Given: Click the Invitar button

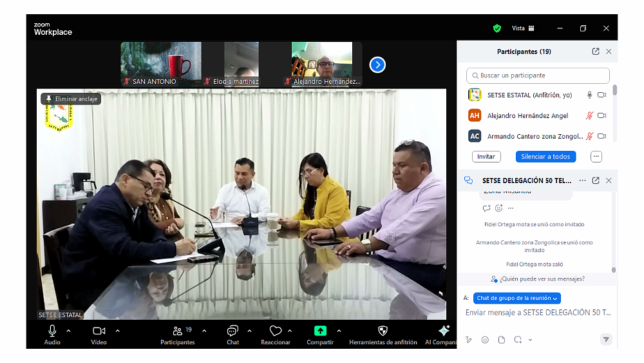Looking at the screenshot, I should [486, 157].
